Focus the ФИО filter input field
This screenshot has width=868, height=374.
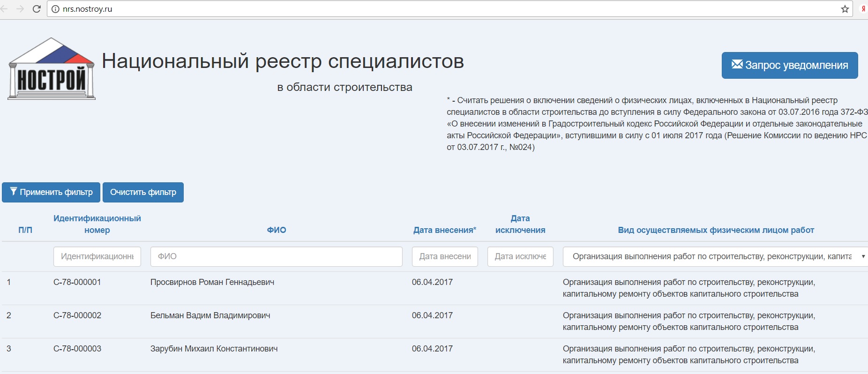point(276,256)
